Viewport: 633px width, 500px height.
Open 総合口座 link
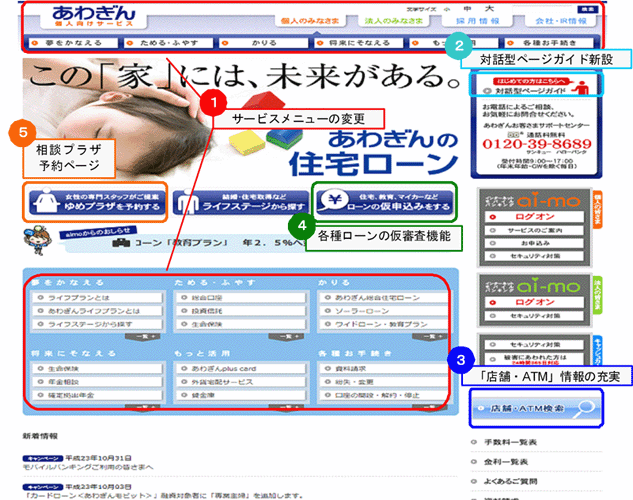pos(241,298)
